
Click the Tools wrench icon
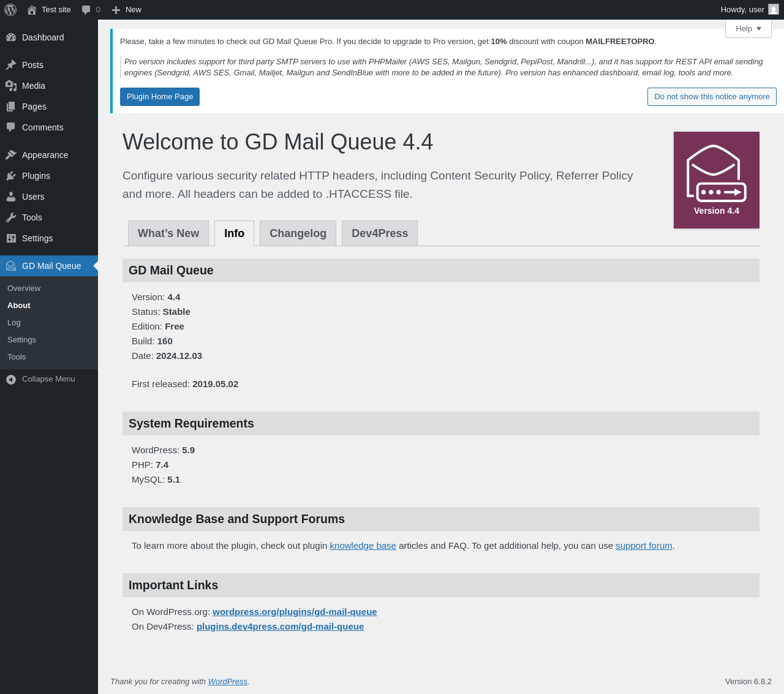click(x=11, y=217)
